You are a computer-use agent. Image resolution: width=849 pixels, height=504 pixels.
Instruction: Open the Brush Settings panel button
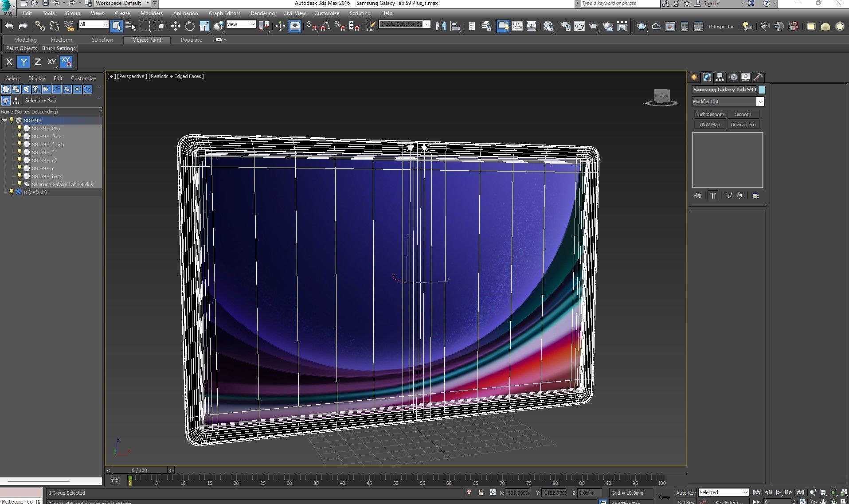point(59,48)
